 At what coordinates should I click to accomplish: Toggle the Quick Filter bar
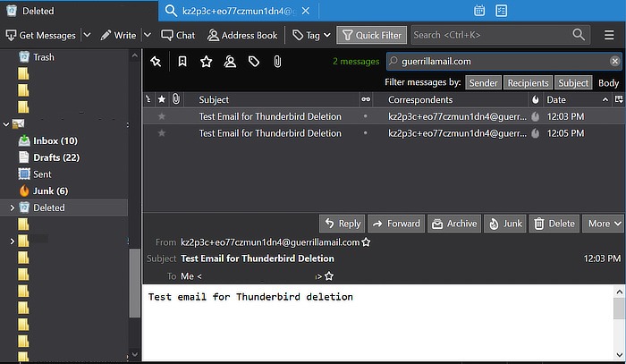click(x=372, y=35)
